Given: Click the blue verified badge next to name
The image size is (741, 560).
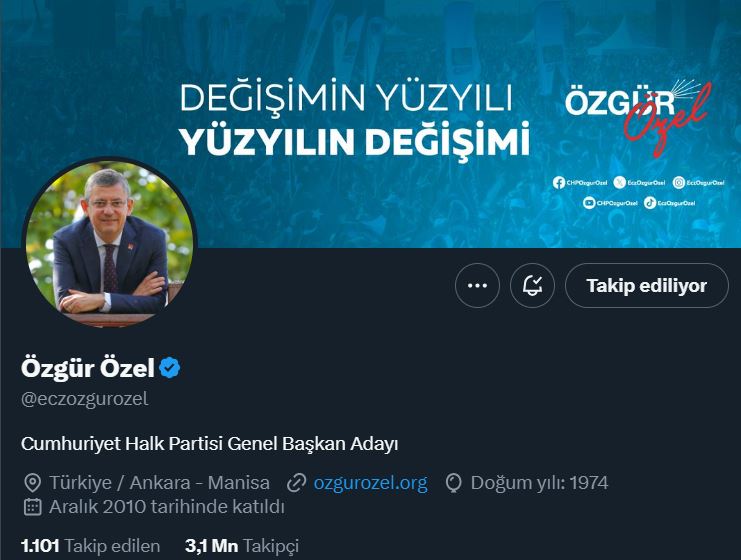Looking at the screenshot, I should (x=170, y=368).
